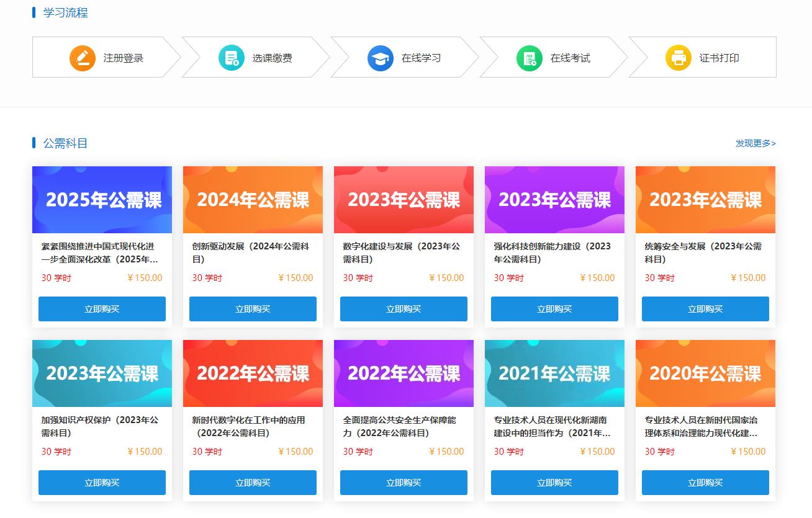812x518 pixels.
Task: Click the green 在线考试 exam icon
Action: 530,58
